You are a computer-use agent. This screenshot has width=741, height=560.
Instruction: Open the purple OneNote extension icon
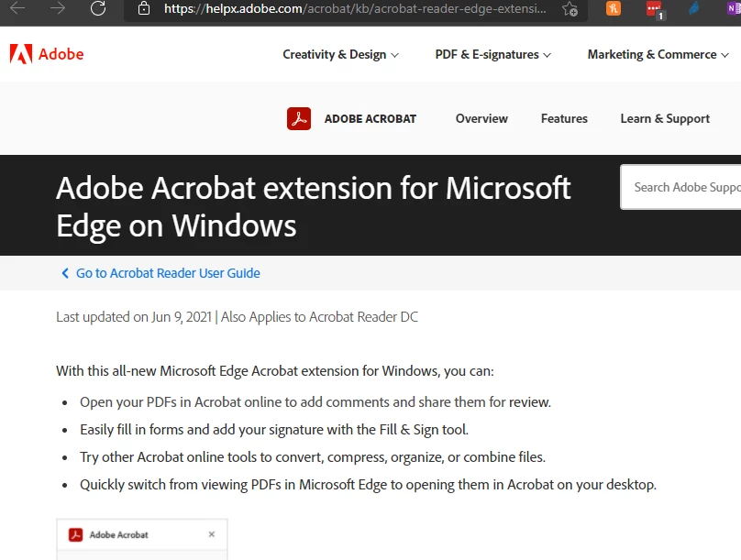click(x=734, y=8)
